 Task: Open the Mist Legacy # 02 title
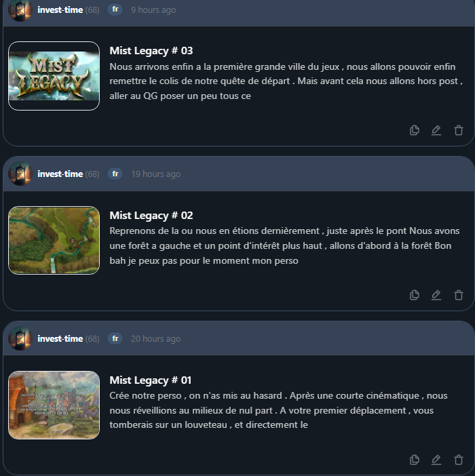click(x=151, y=215)
